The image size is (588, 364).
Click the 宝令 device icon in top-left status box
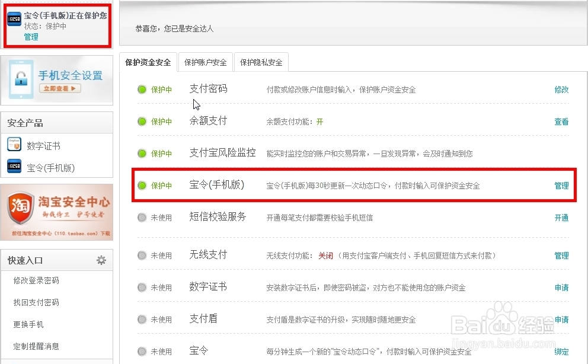click(x=14, y=18)
